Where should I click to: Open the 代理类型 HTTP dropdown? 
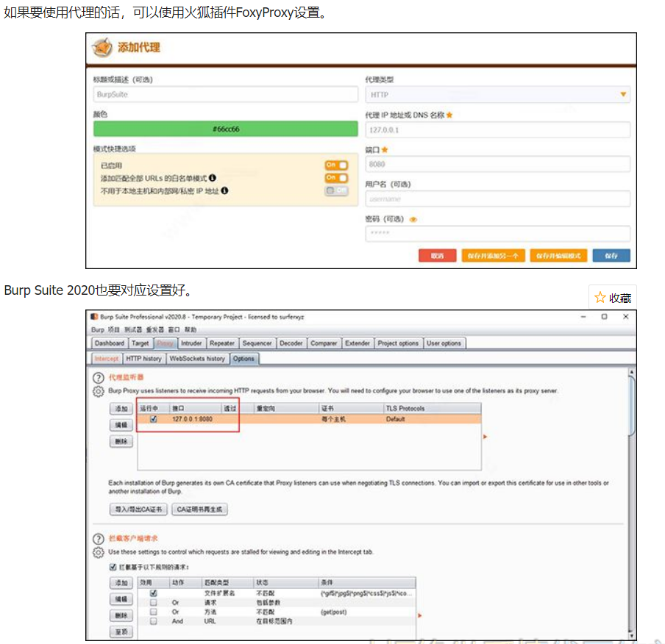coord(497,95)
